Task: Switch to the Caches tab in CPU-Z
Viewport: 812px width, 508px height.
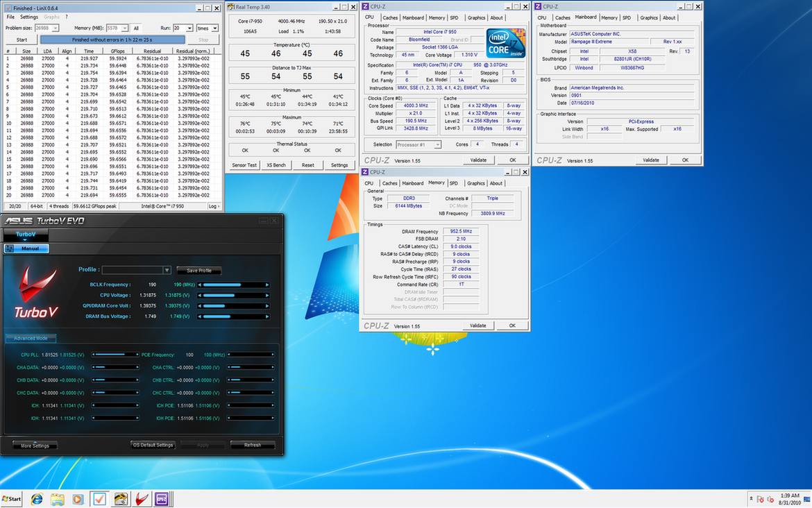Action: coord(390,17)
